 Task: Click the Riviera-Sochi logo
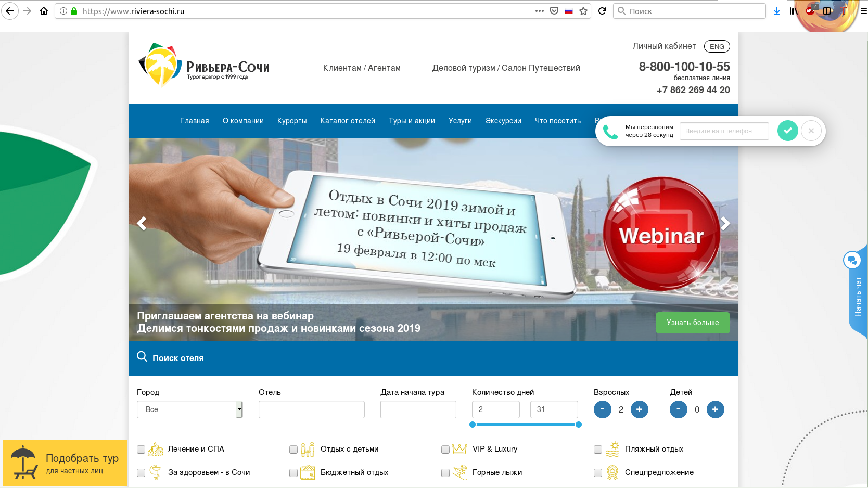204,66
